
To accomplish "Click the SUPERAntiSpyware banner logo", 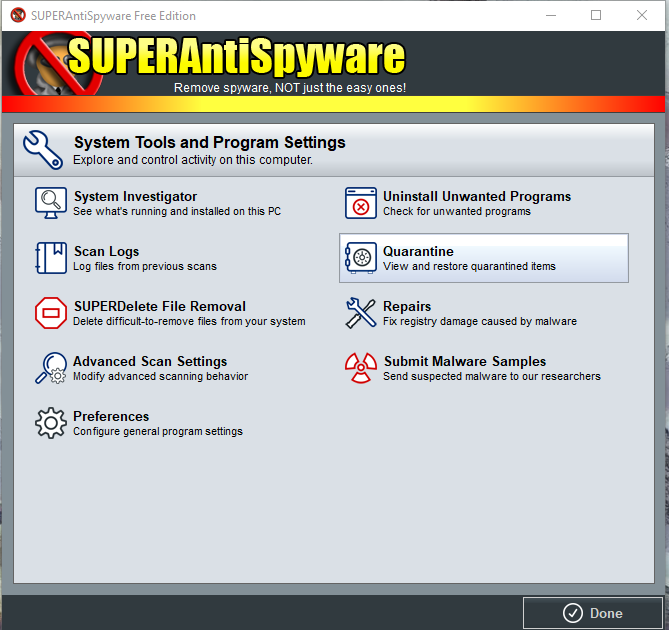I will pos(210,62).
